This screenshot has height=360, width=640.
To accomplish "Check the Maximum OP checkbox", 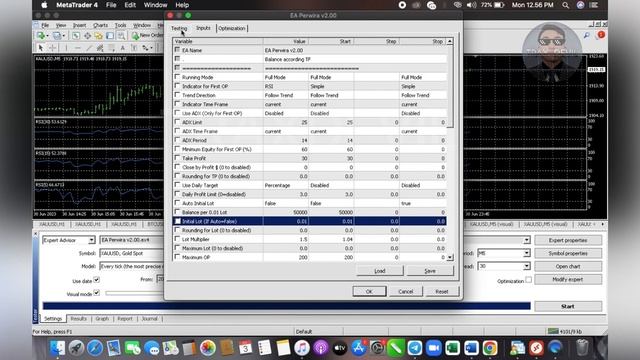I will (177, 257).
